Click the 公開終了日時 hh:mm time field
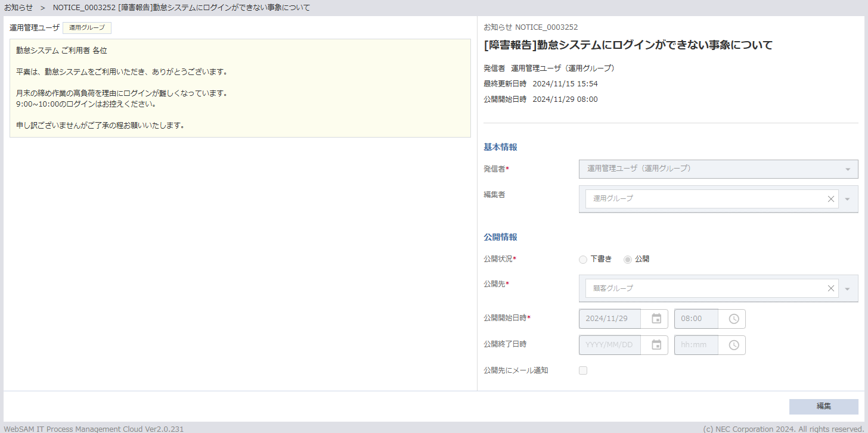This screenshot has height=433, width=868. [696, 345]
